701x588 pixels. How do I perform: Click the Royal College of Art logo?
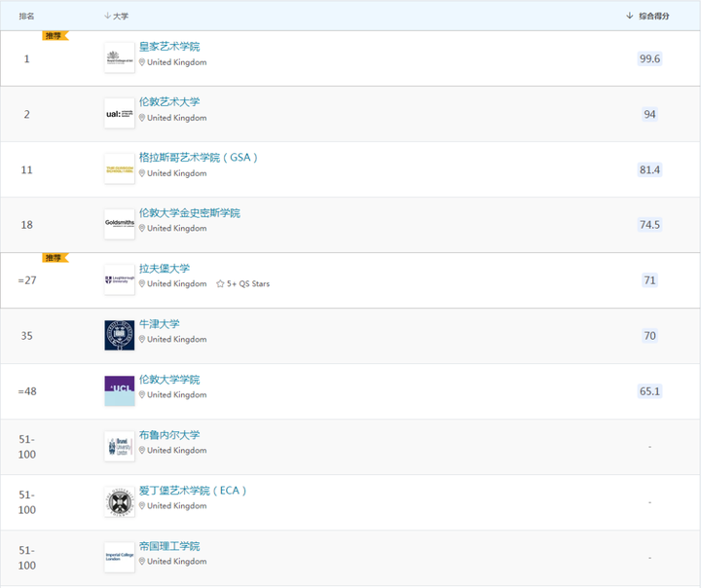(x=120, y=57)
